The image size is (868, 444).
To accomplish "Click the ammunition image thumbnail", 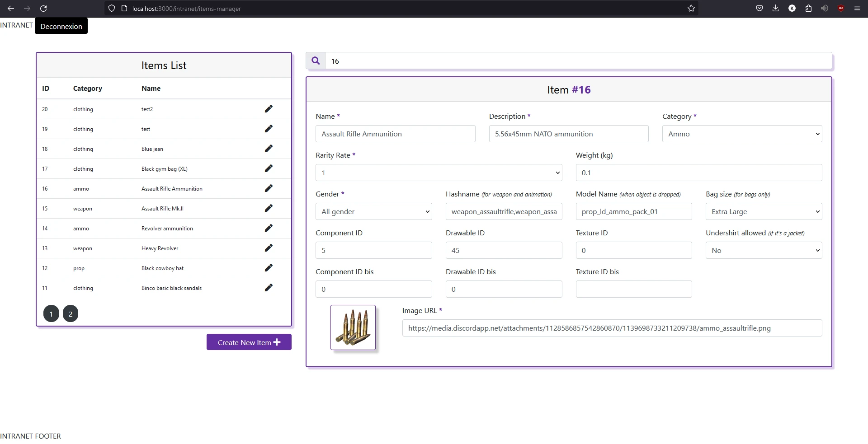I will tap(353, 327).
